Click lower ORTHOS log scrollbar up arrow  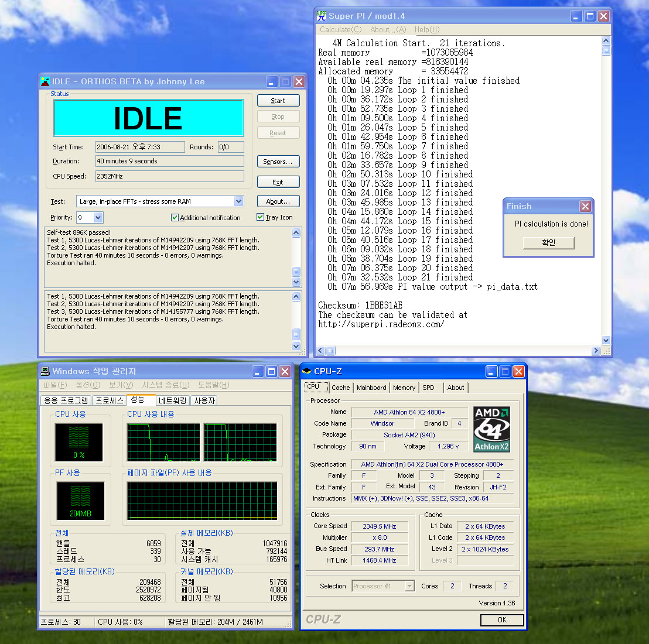pyautogui.click(x=296, y=296)
